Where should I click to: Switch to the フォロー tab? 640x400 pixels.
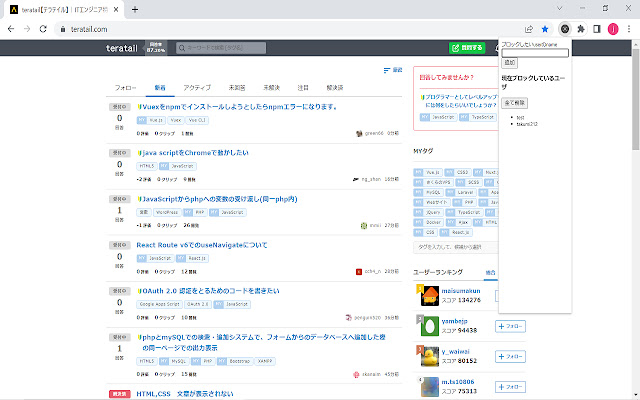[125, 88]
